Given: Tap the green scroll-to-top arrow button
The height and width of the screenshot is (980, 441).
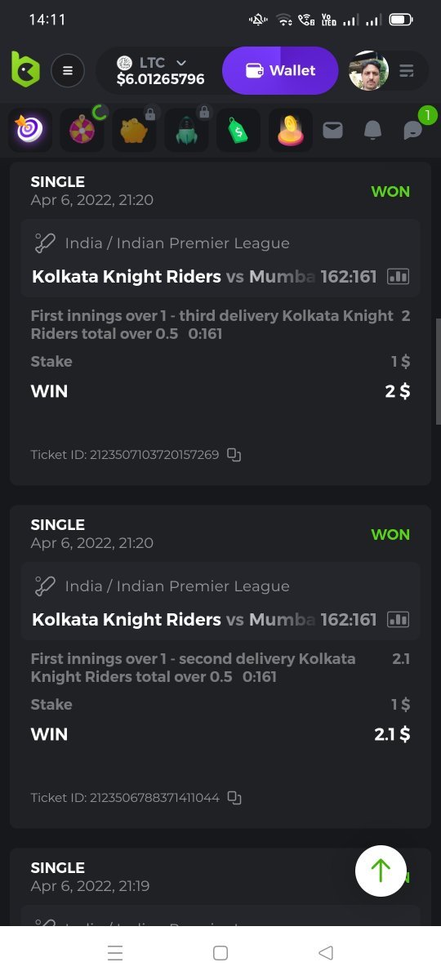Looking at the screenshot, I should pos(381,871).
